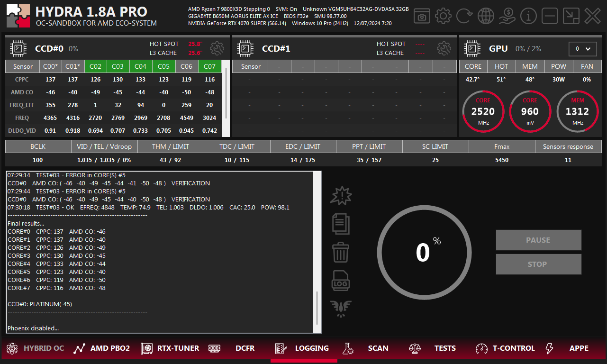
Task: Toggle core C07 column header
Action: [210, 66]
